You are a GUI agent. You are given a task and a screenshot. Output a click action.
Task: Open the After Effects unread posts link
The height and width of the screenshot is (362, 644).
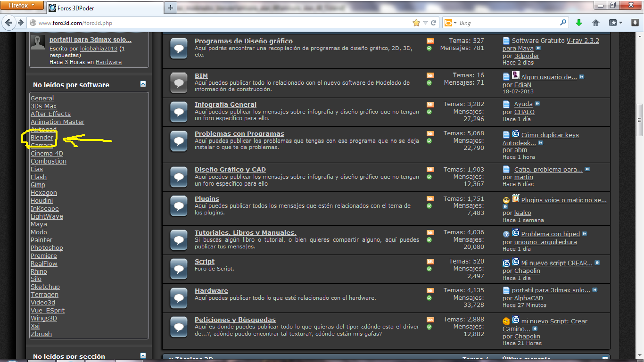[50, 114]
